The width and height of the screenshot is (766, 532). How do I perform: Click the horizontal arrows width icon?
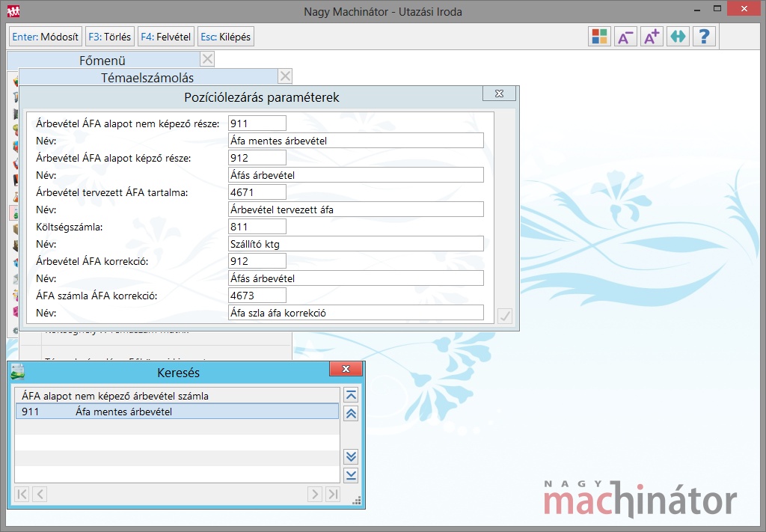point(678,37)
